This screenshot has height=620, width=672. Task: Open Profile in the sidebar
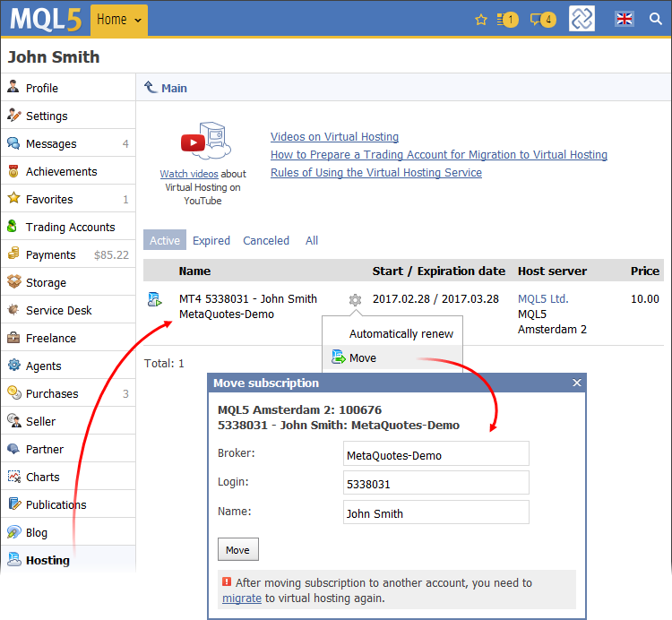68,88
